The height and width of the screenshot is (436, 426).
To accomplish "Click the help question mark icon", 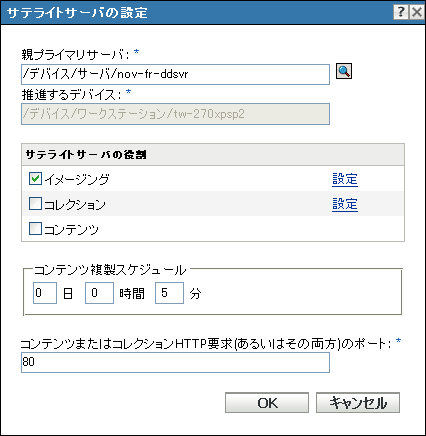I will point(401,12).
